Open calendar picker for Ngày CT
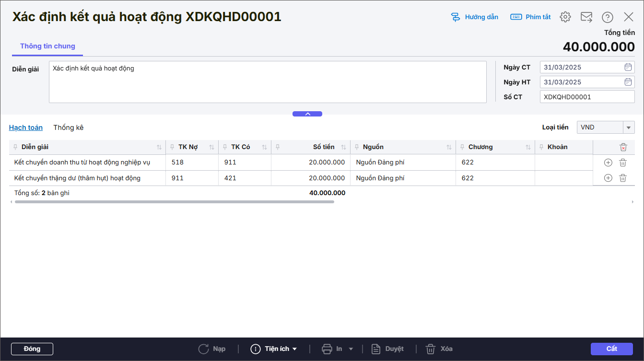Viewport: 644px width, 361px height. pos(628,67)
